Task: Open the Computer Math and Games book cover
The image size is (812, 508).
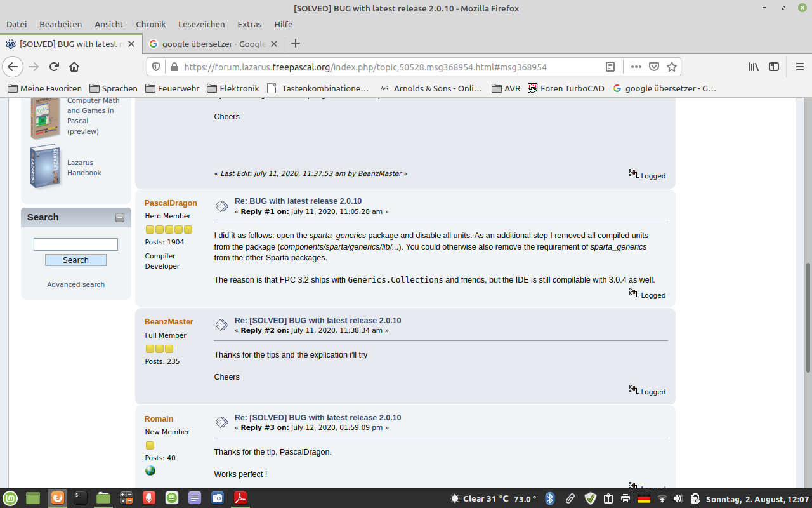Action: [46, 117]
